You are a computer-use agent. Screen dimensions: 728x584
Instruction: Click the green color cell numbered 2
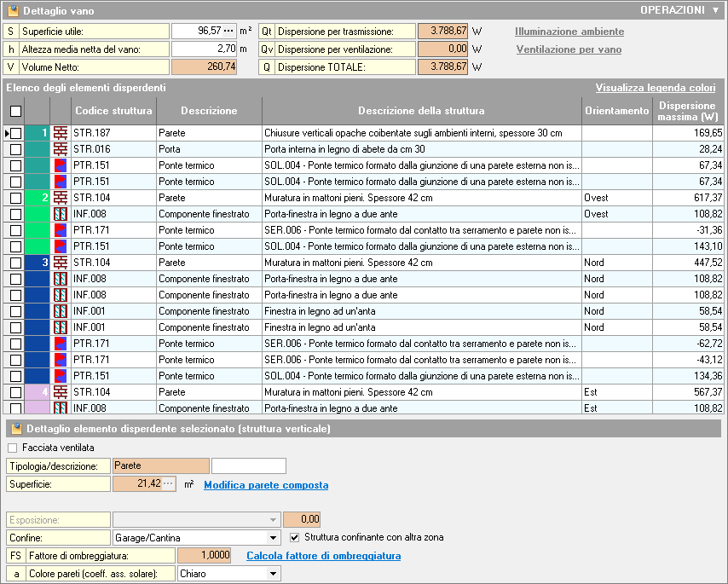point(38,198)
